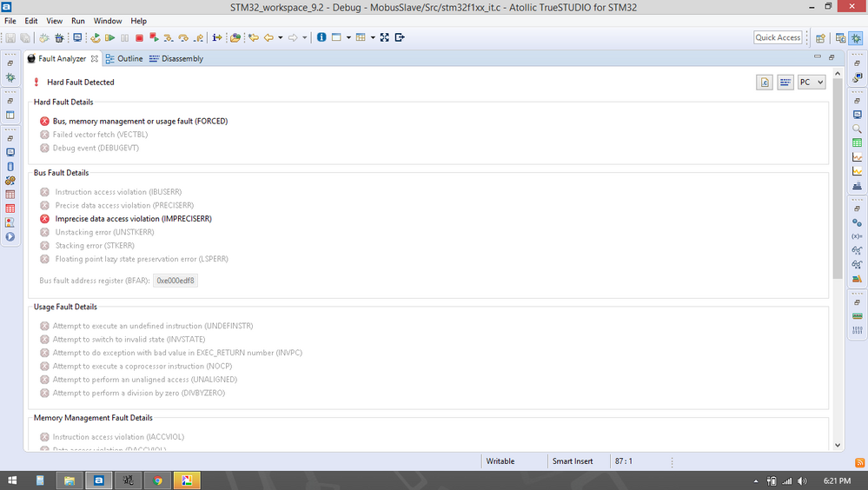Click the grid table toolbar icon
Viewport: 868px width, 490px height.
(x=361, y=37)
